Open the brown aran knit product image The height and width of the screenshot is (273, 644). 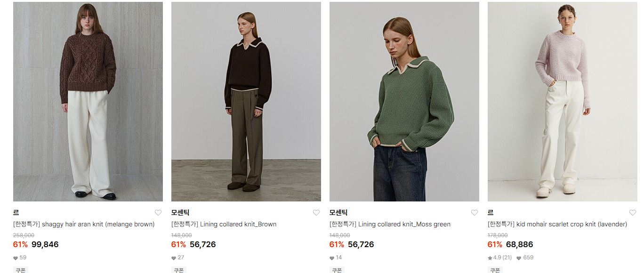click(88, 102)
